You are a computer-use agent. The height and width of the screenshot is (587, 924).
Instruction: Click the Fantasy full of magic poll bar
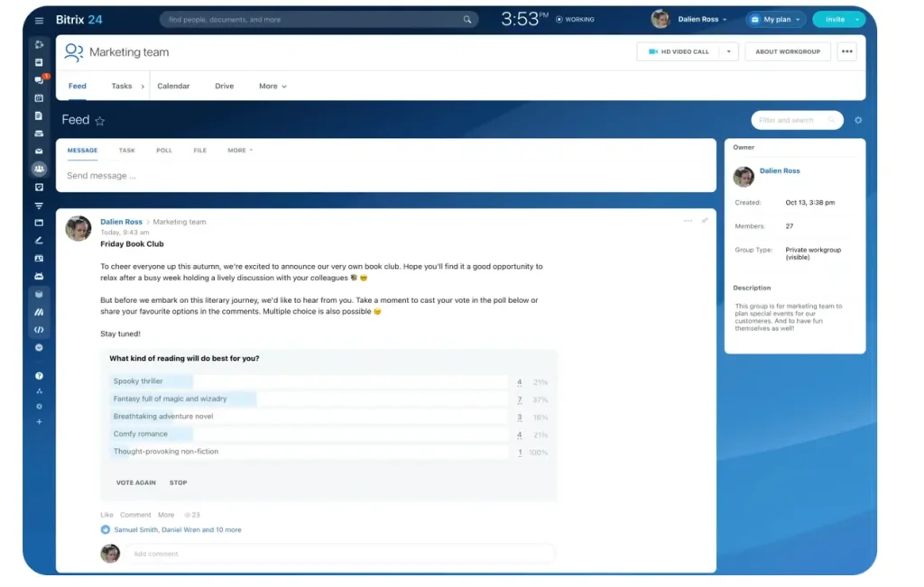point(307,399)
